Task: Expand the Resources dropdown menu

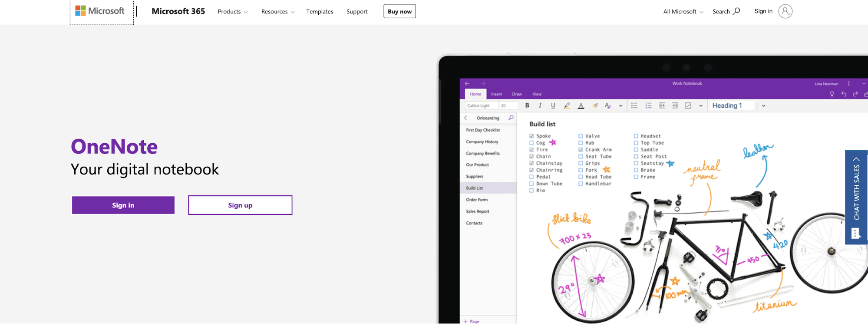Action: point(278,12)
